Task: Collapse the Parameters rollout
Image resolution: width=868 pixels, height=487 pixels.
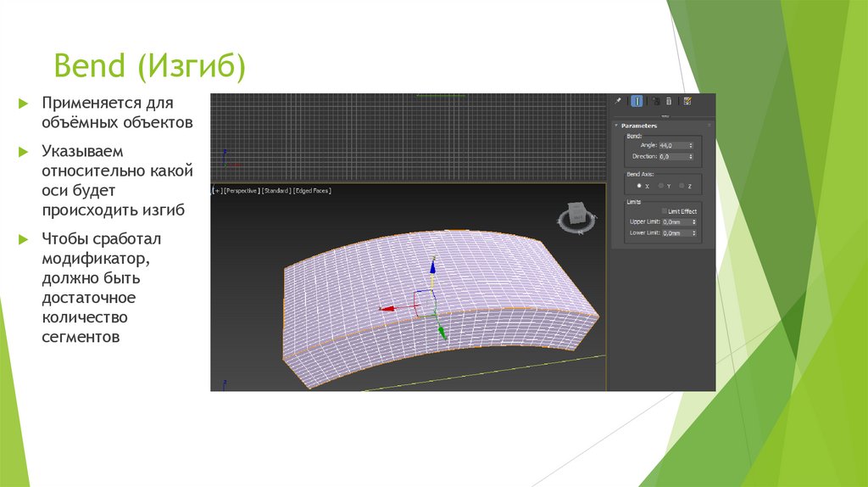Action: tap(616, 126)
